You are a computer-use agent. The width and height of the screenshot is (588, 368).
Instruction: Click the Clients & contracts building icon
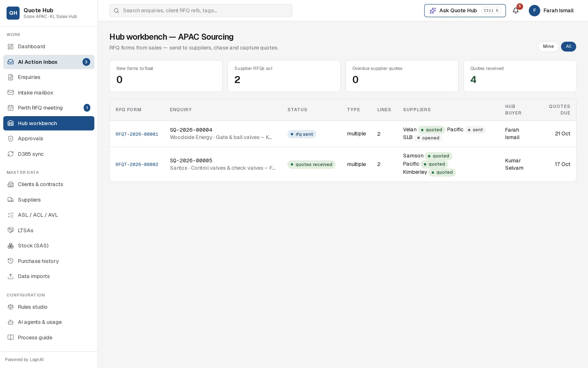11,184
